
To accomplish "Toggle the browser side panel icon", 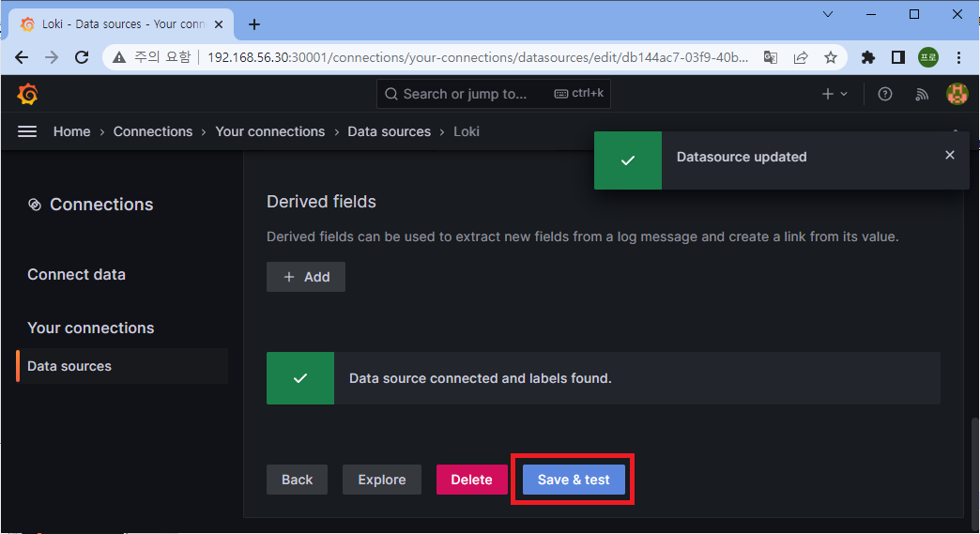I will tap(898, 57).
